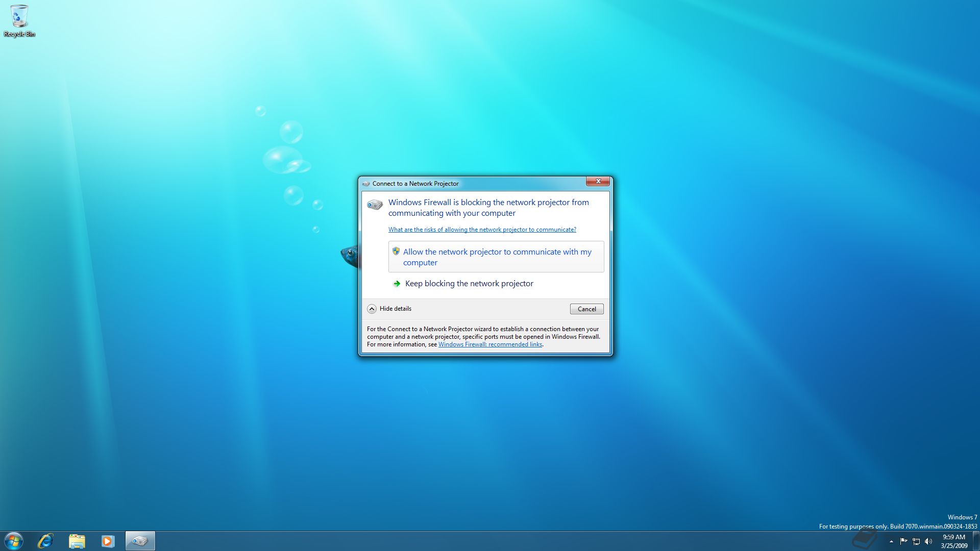Screen dimensions: 980x551
Task: Open the volume speaker icon
Action: [x=928, y=541]
